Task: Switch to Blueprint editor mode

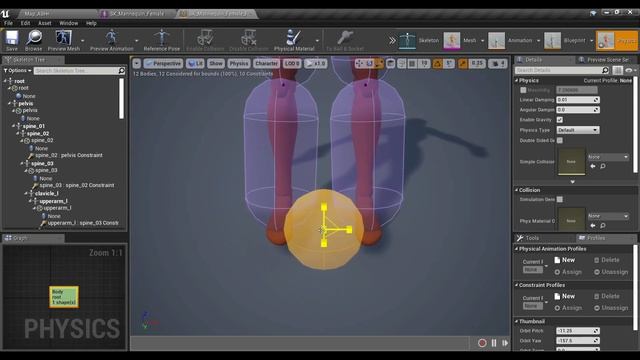Action: (566, 40)
